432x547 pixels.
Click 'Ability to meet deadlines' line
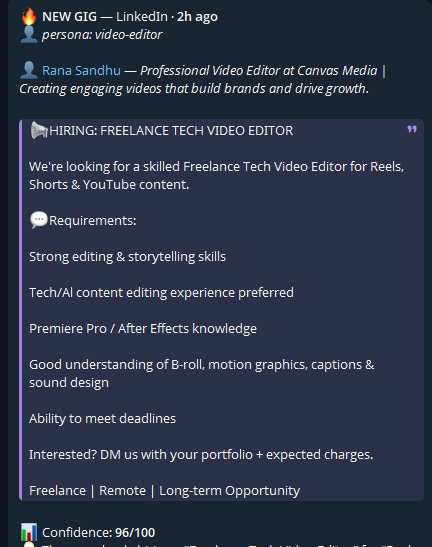102,419
